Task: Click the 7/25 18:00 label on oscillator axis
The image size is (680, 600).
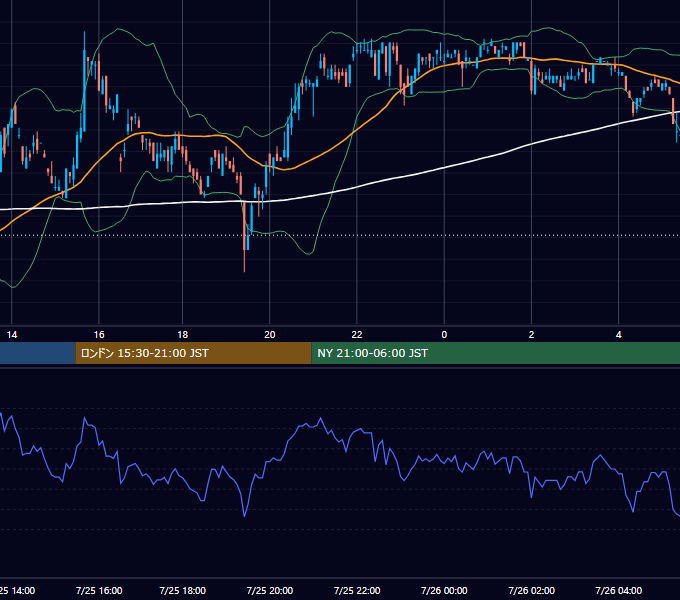Action: [x=183, y=590]
